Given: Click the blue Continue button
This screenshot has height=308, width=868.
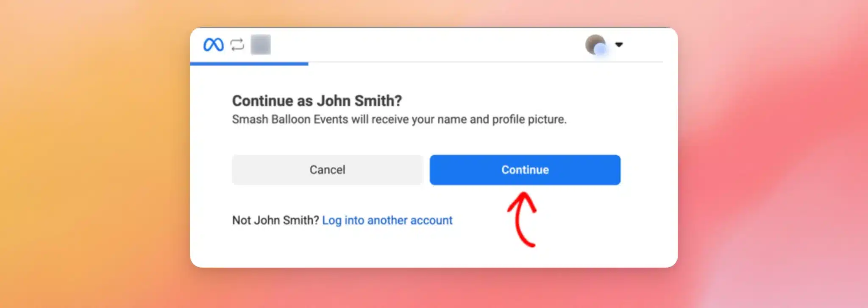Looking at the screenshot, I should [x=525, y=170].
